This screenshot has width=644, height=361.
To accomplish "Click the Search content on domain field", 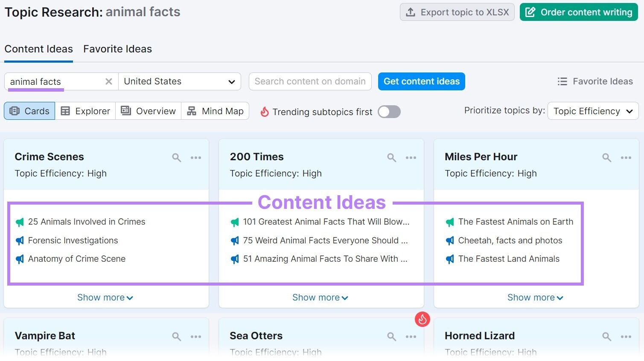I will (x=310, y=81).
